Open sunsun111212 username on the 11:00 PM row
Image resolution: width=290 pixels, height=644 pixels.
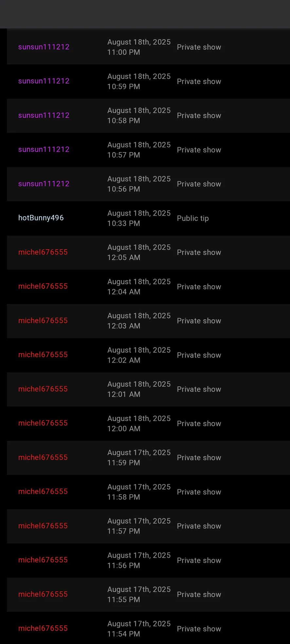(44, 47)
